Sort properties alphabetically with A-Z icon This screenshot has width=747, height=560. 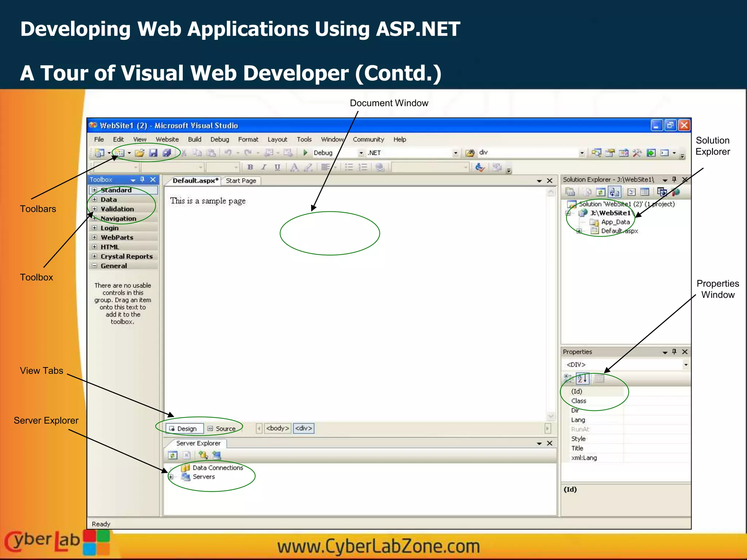582,378
